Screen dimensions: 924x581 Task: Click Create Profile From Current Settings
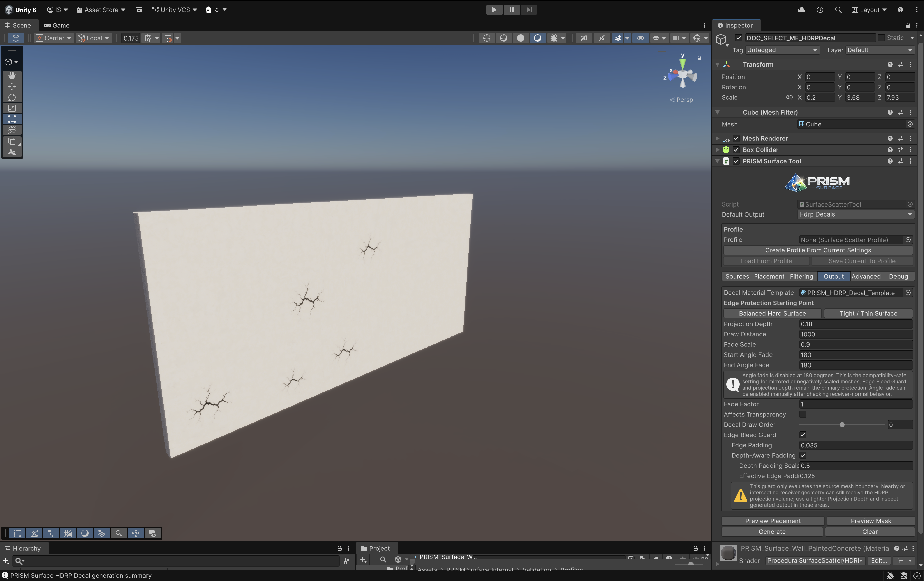tap(818, 250)
